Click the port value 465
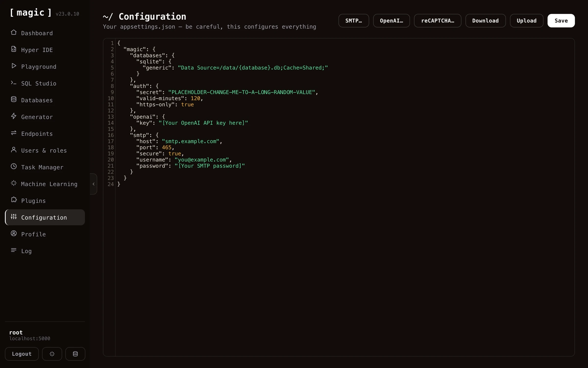This screenshot has height=368, width=588. point(167,147)
